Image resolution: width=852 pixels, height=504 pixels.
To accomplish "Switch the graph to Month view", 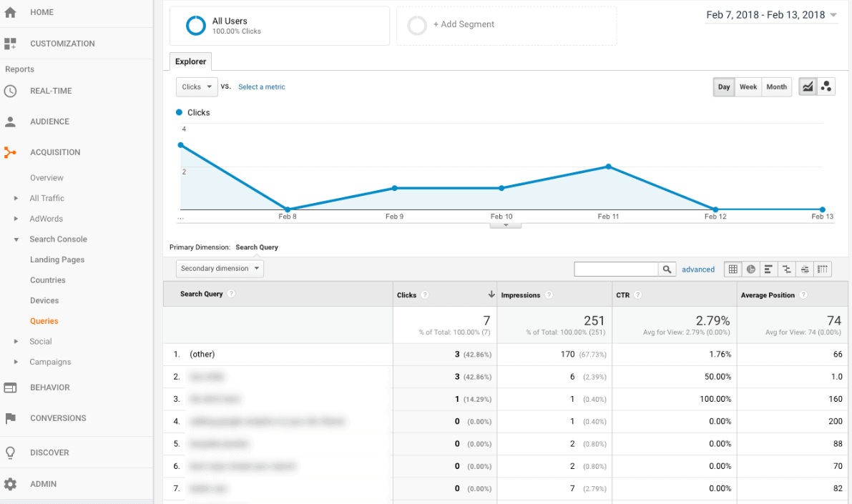I will point(777,87).
